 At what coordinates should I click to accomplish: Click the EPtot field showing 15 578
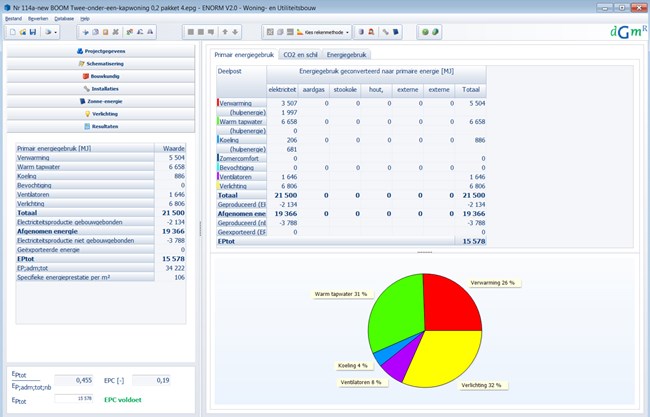[74, 398]
